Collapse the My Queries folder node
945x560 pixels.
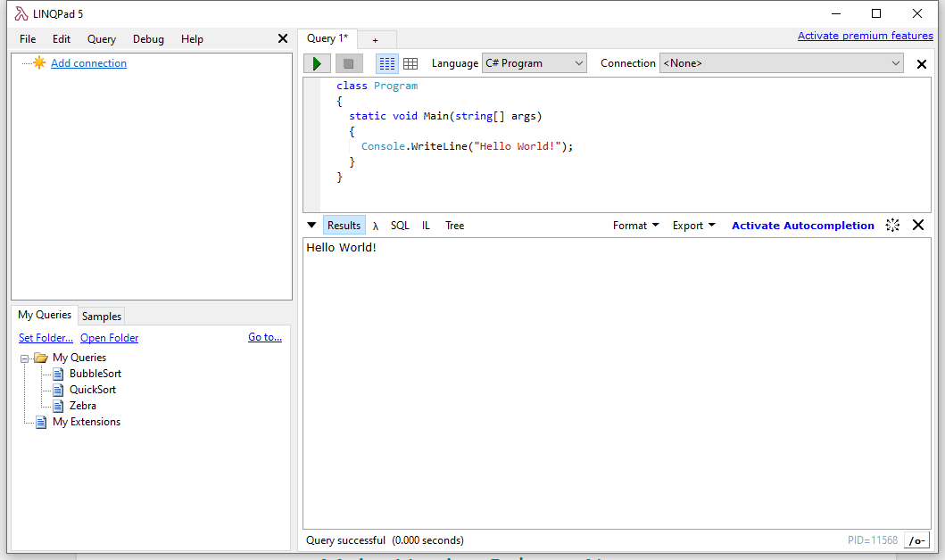coord(25,358)
